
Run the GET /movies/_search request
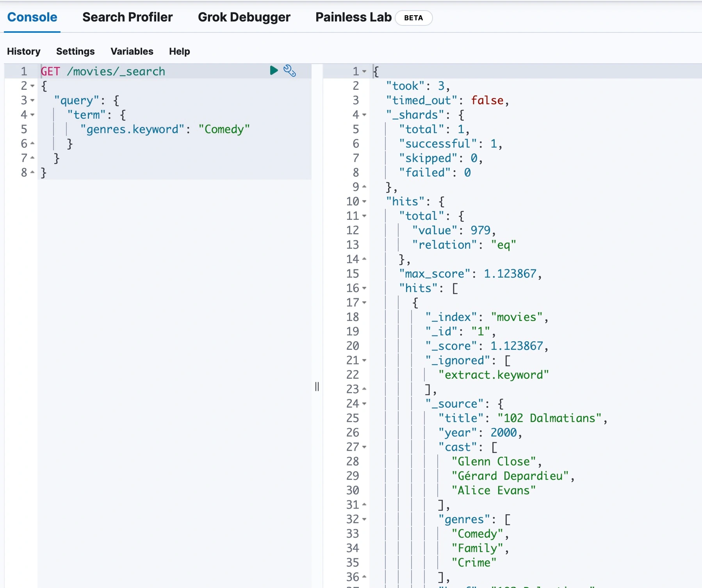click(274, 71)
